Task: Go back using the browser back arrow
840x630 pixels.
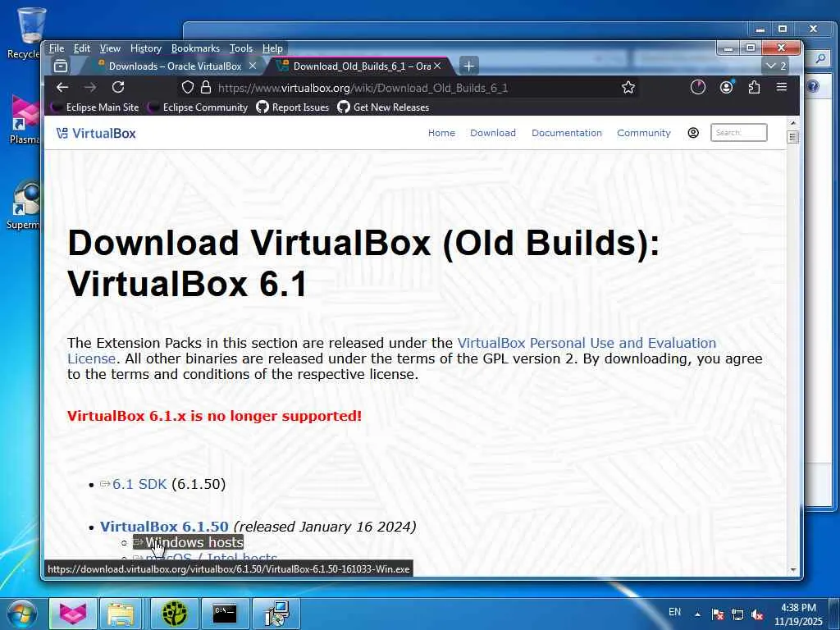Action: coord(62,87)
